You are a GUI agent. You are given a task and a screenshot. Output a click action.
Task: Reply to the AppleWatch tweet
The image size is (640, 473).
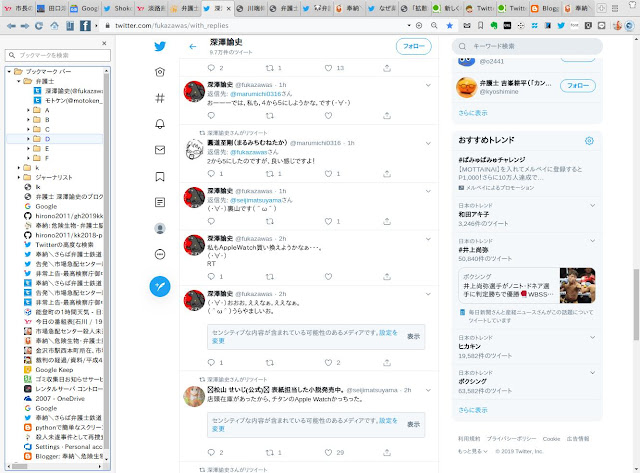pos(211,276)
